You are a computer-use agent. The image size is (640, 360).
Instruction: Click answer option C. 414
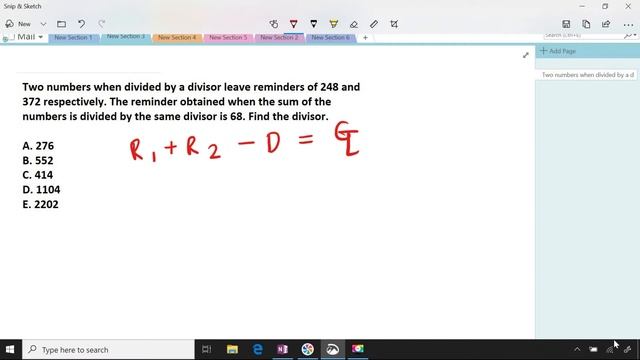pos(38,175)
